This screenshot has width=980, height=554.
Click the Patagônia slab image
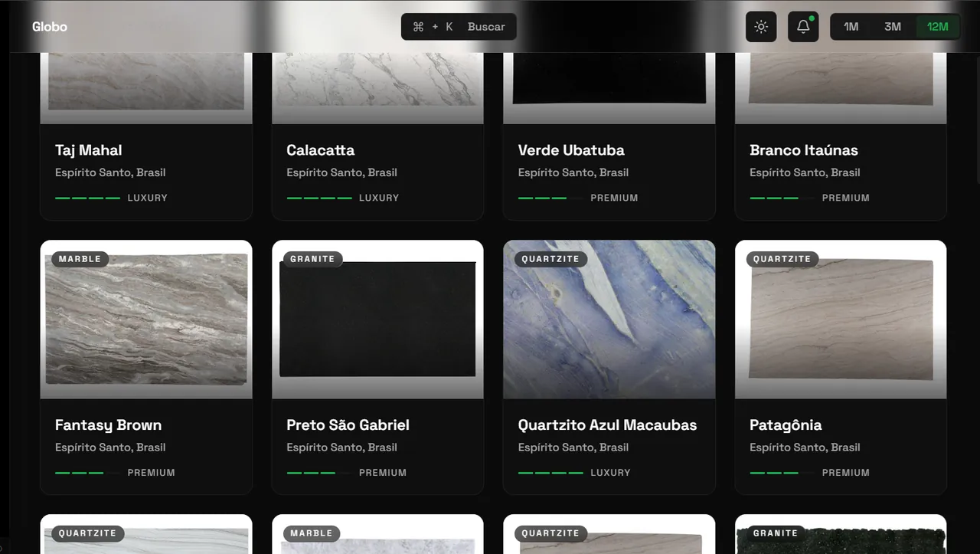point(841,320)
